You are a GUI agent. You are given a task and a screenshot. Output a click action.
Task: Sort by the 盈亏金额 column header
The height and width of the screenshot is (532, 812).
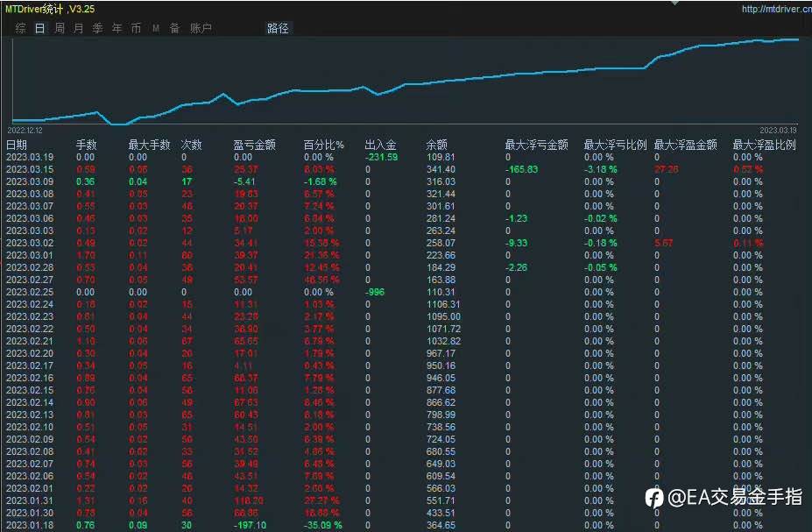pos(254,145)
